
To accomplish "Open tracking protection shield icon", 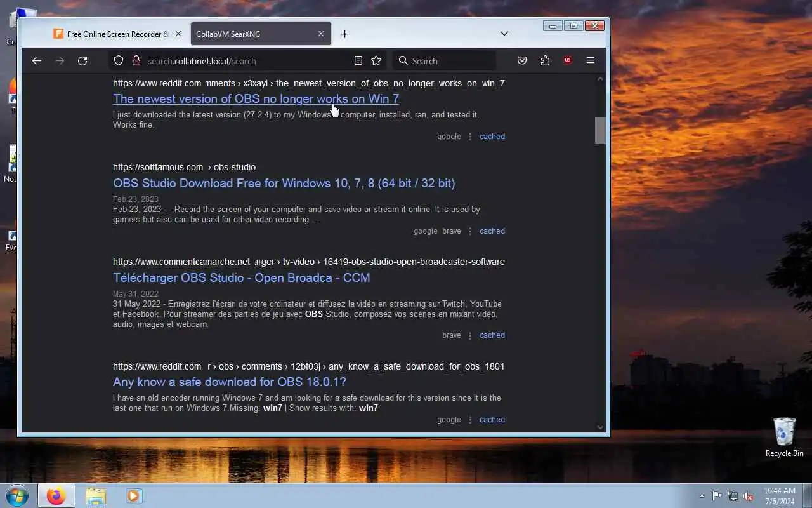I will tap(119, 61).
